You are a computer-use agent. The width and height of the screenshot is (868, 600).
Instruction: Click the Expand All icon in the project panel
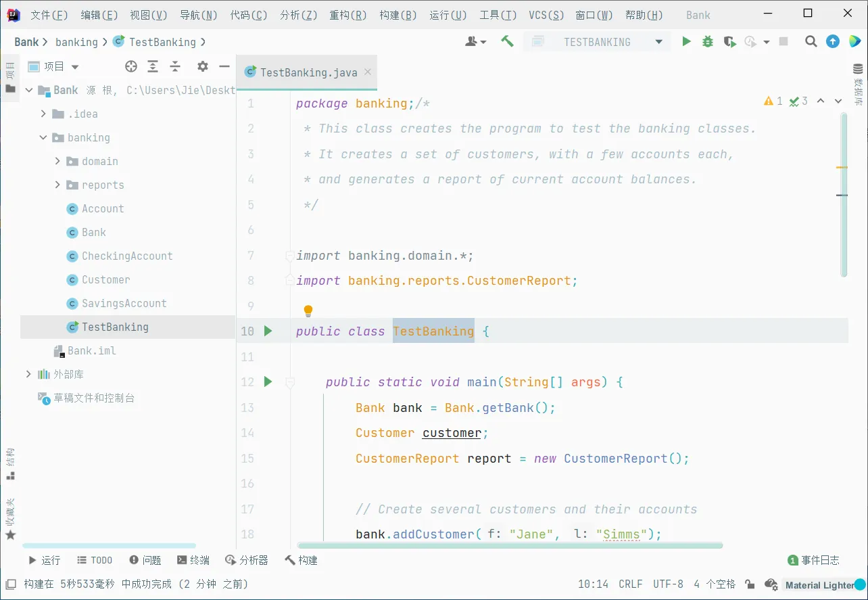tap(153, 66)
